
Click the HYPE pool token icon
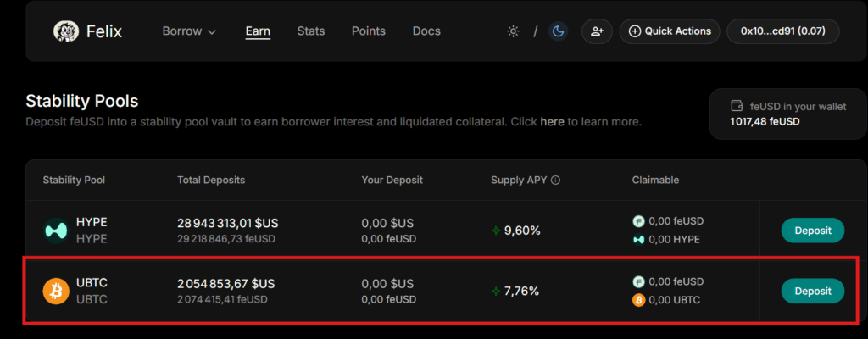pyautogui.click(x=56, y=231)
